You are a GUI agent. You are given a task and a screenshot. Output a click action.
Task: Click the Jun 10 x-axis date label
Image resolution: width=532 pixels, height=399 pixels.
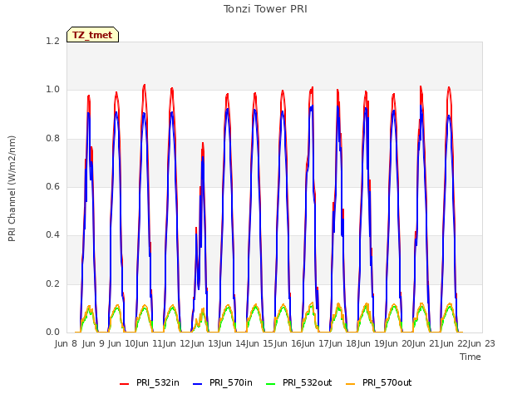(x=121, y=343)
